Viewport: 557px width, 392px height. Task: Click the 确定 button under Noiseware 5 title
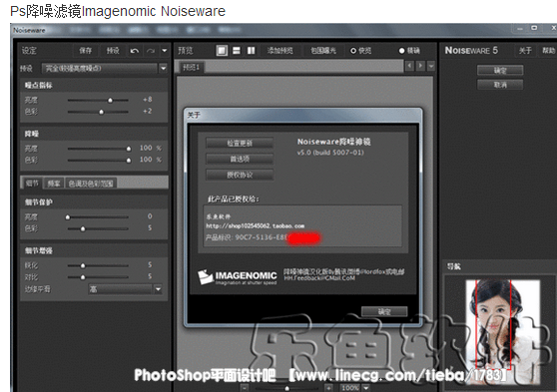point(500,70)
